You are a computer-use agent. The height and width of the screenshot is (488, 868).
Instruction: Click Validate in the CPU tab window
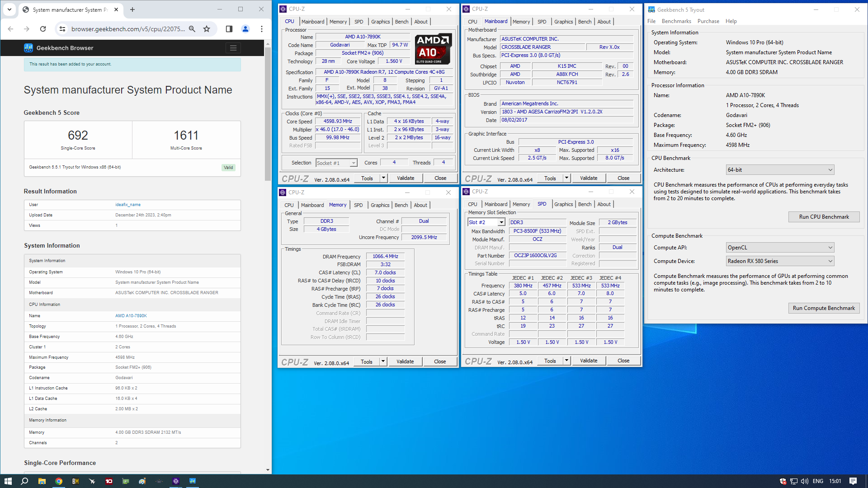click(406, 178)
